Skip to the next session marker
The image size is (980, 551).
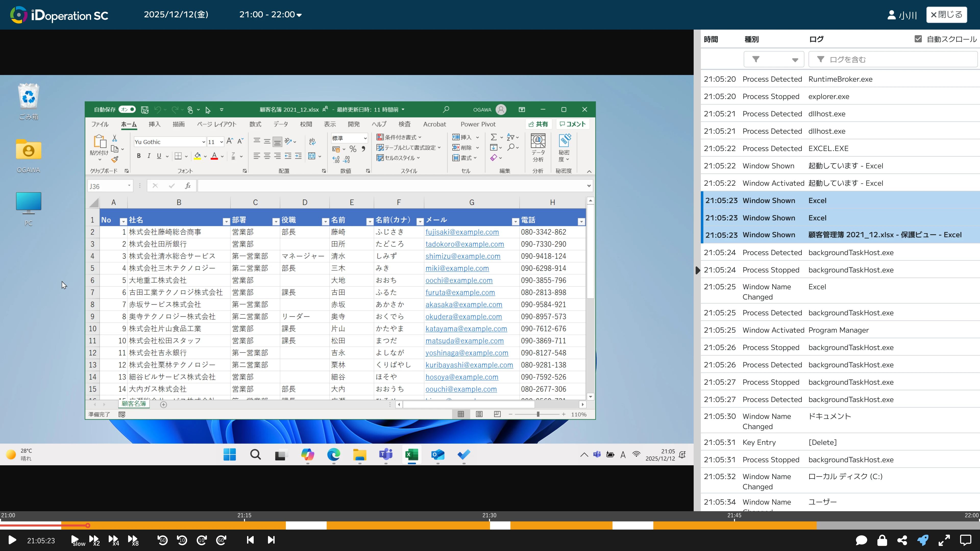click(x=271, y=540)
